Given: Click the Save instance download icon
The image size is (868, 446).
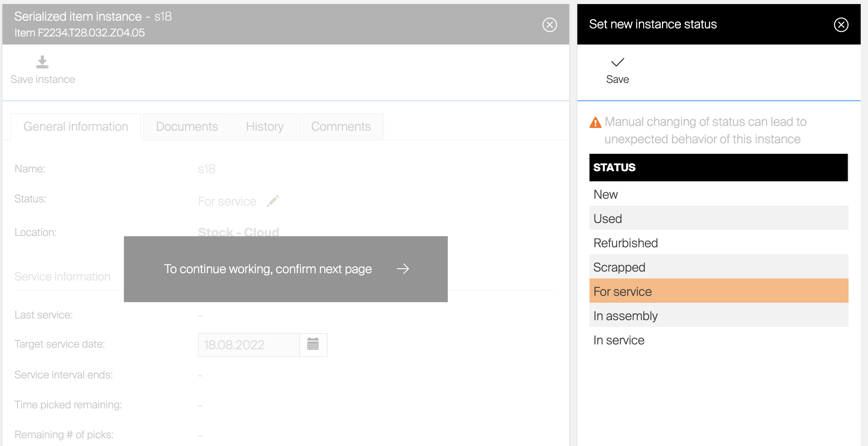Looking at the screenshot, I should [x=42, y=62].
